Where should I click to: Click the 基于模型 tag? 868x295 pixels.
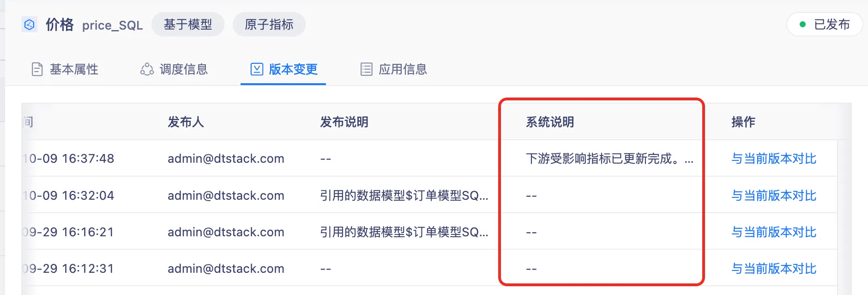[188, 25]
